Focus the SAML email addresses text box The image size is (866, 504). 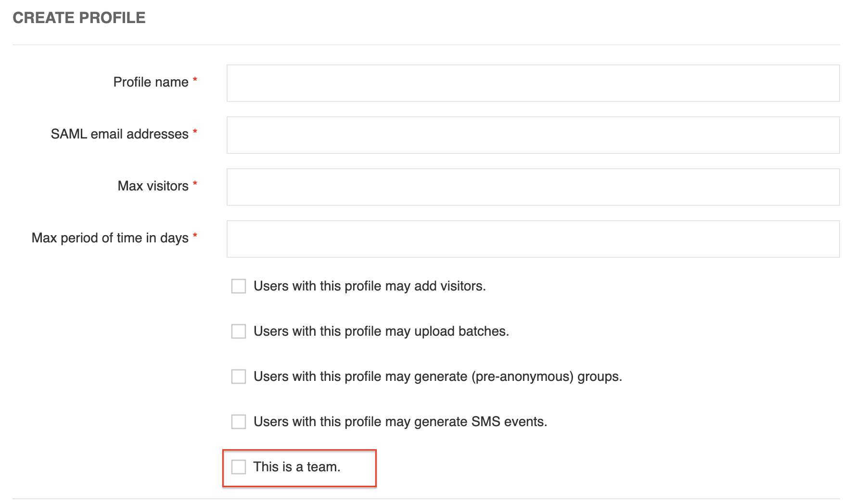coord(533,135)
